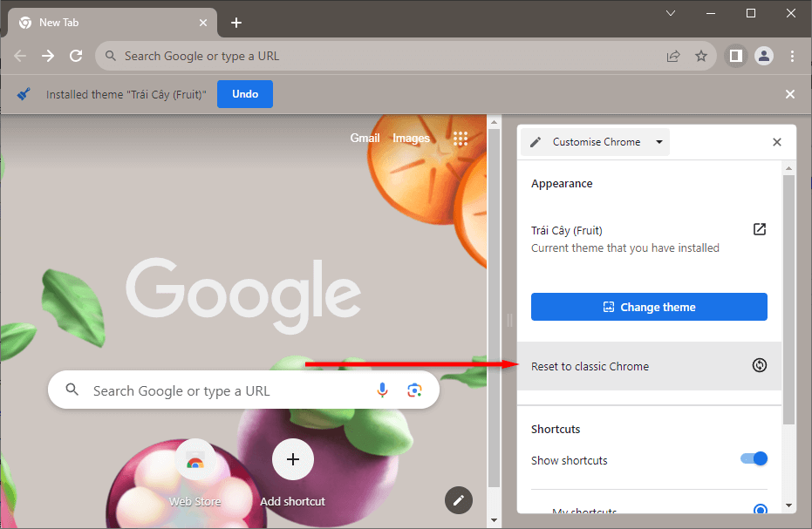The image size is (812, 529).
Task: Start voice search with the microphone icon
Action: pyautogui.click(x=382, y=390)
